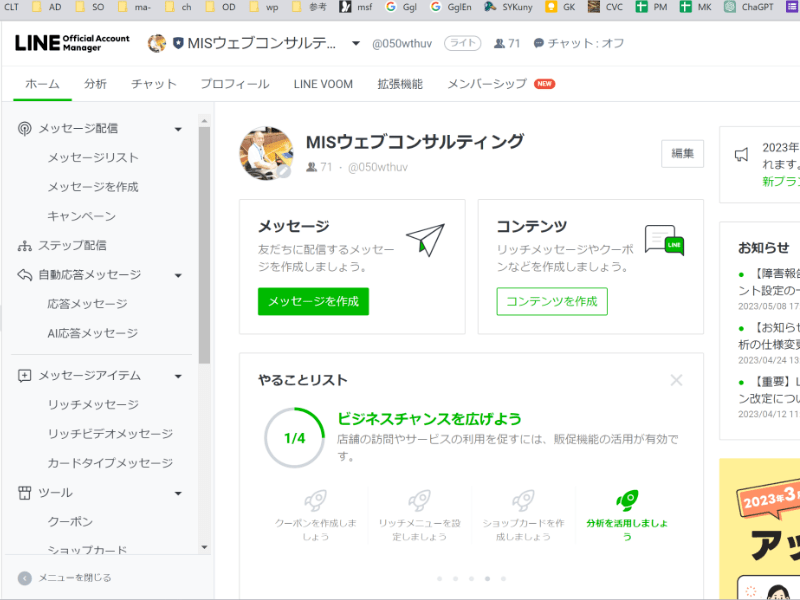This screenshot has height=600, width=800.
Task: Click the green rocket 分析を活用しましょう icon
Action: click(x=627, y=499)
